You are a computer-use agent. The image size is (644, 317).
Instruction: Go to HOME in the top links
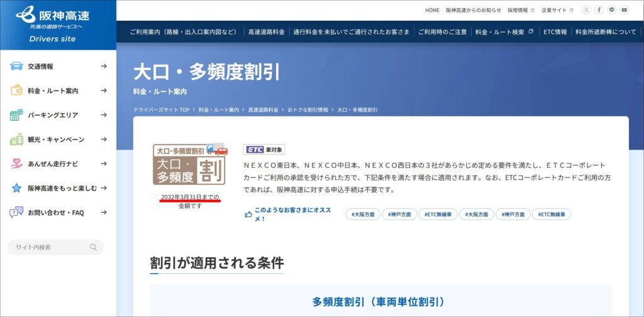click(x=432, y=10)
